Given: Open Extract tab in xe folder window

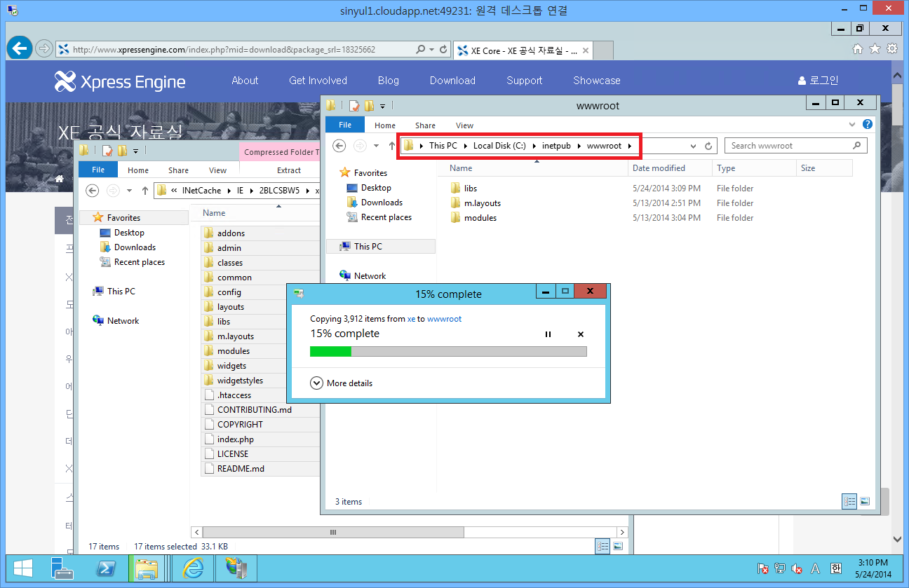Looking at the screenshot, I should (289, 170).
